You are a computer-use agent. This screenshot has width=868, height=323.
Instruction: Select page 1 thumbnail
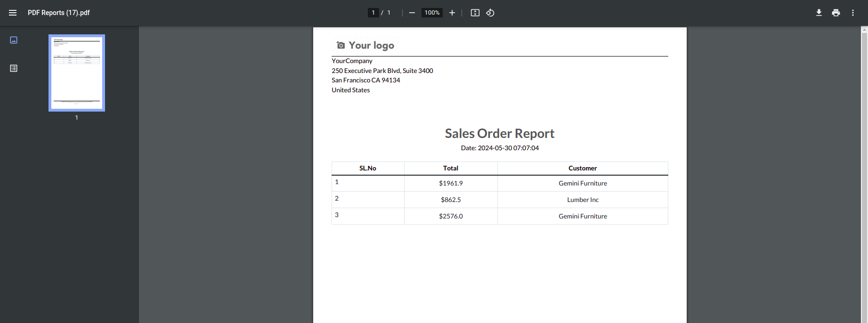pos(77,73)
